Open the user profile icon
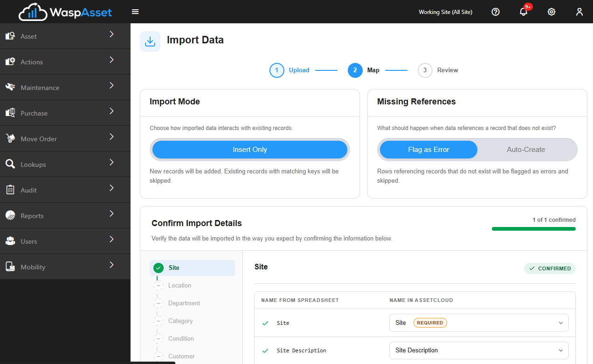The image size is (593, 364). coord(579,12)
